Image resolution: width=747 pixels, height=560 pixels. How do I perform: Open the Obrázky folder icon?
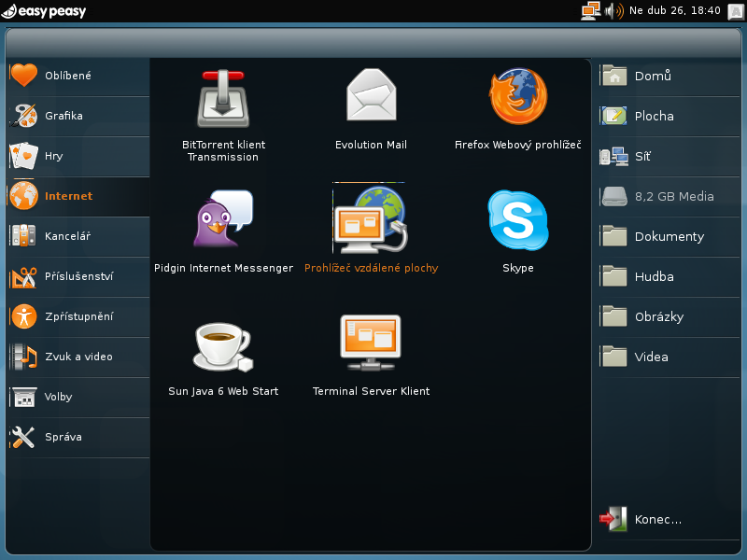[x=614, y=316]
